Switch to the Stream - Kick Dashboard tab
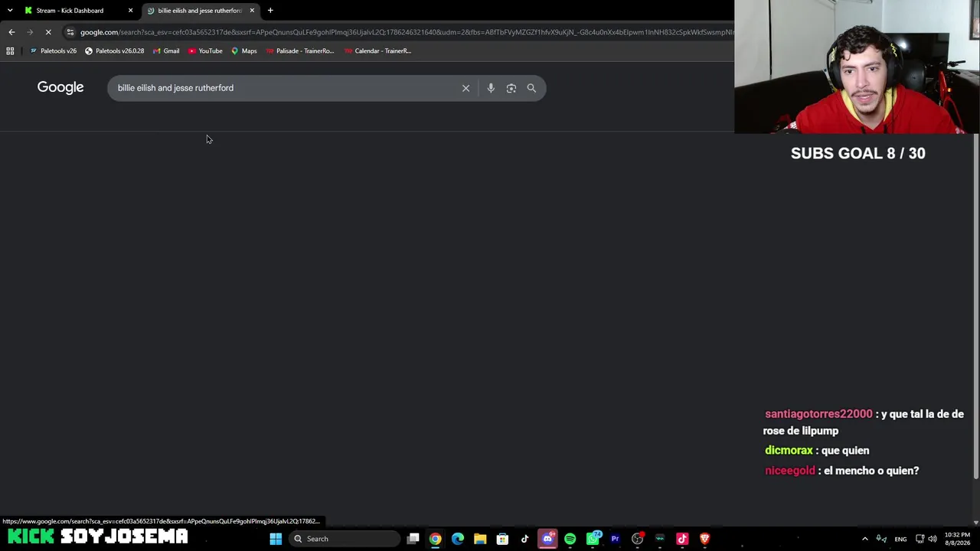Screen dimensions: 980x551 [70, 11]
